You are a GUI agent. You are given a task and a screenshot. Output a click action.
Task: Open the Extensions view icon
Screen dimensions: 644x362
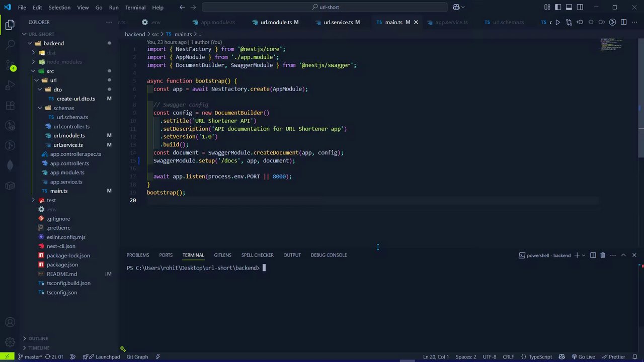coord(10,106)
